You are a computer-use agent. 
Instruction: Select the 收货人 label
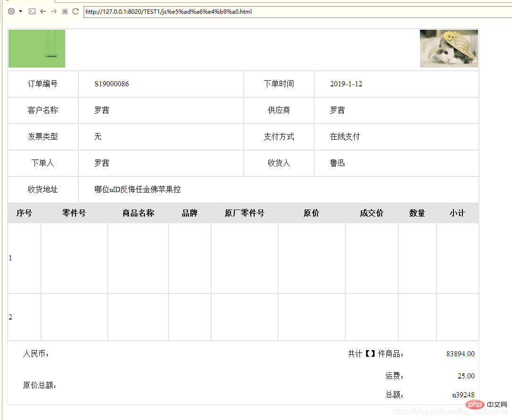tap(279, 163)
